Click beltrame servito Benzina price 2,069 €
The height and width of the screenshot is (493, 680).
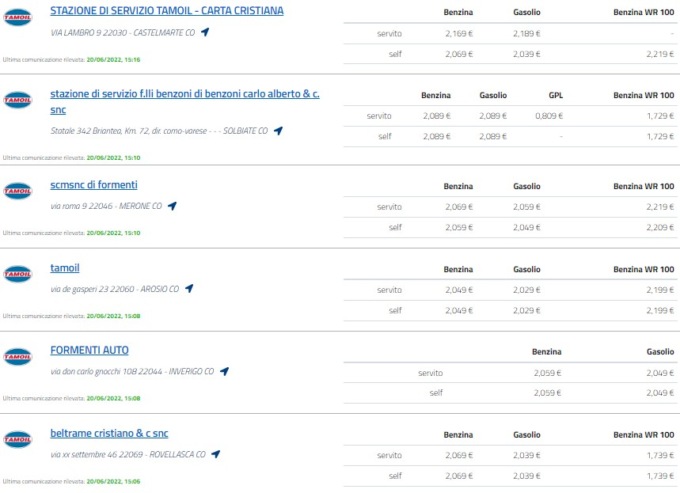pos(459,455)
